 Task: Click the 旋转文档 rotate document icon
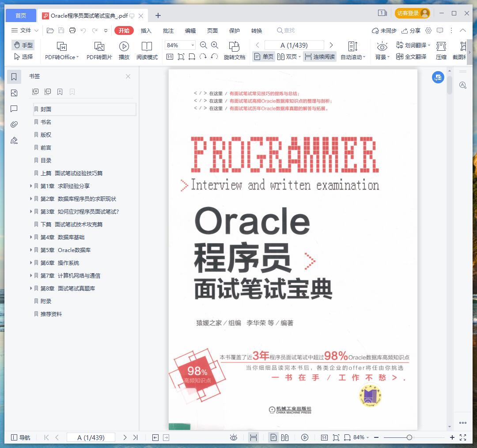(x=234, y=50)
